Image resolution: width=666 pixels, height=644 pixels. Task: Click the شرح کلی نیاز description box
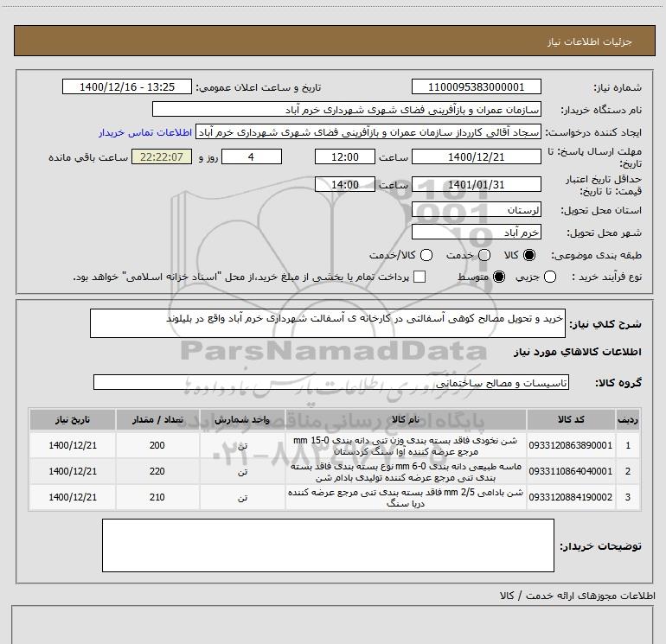click(328, 323)
